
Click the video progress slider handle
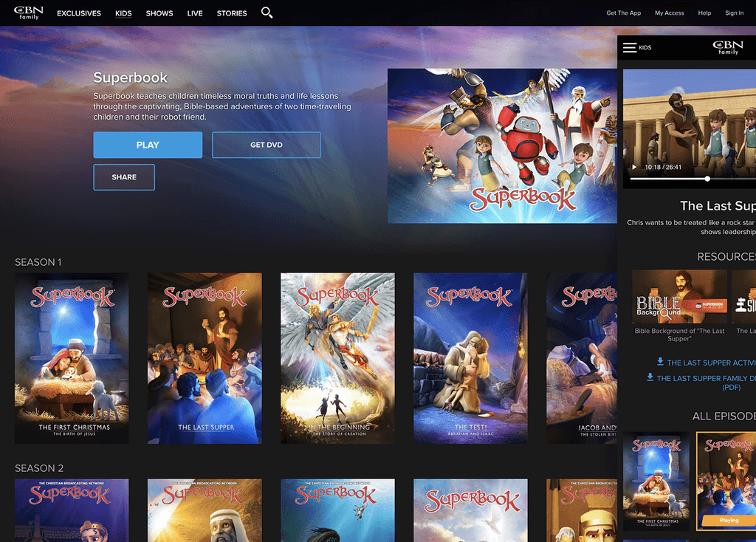[707, 179]
